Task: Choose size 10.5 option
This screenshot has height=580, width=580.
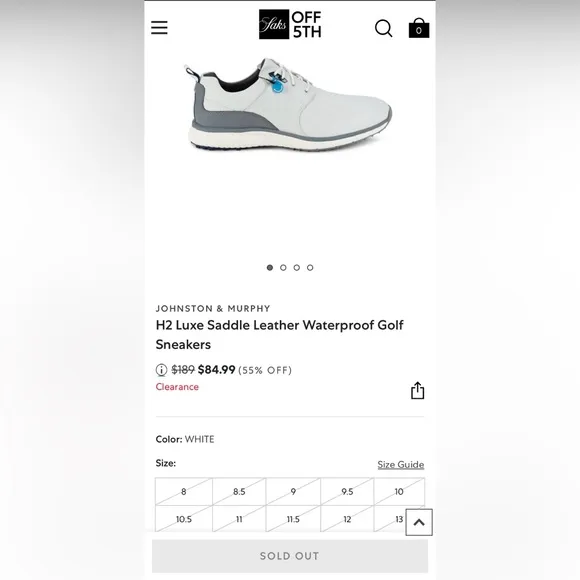Action: tap(184, 519)
